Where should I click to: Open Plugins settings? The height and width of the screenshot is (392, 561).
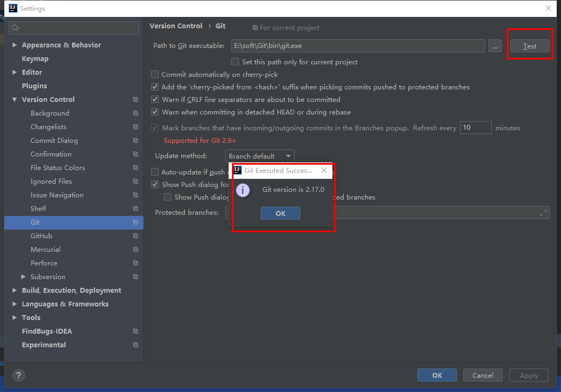34,86
